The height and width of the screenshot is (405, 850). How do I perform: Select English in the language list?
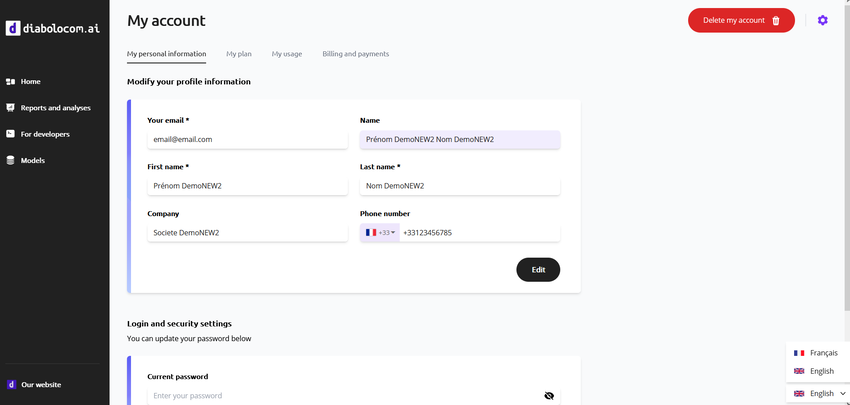click(x=816, y=371)
